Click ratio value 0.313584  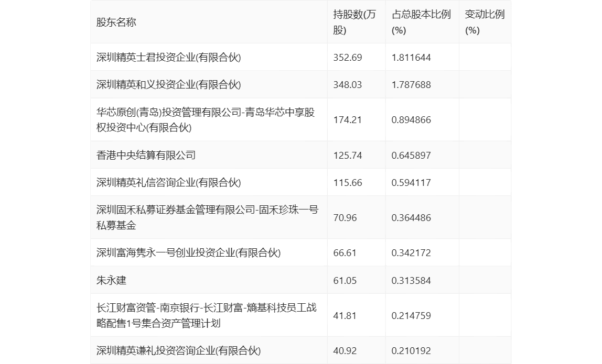pyautogui.click(x=411, y=281)
